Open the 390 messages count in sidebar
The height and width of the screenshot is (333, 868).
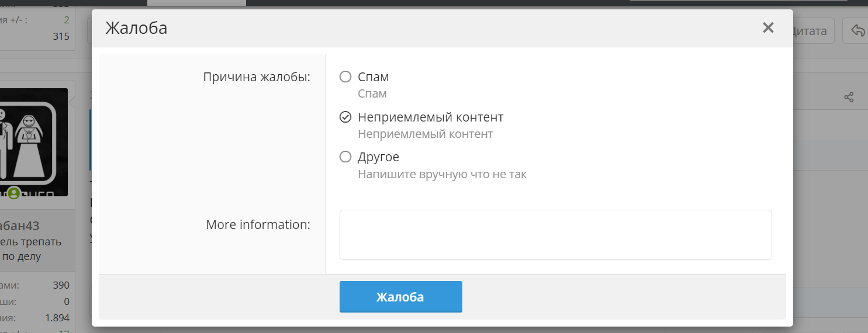point(61,285)
